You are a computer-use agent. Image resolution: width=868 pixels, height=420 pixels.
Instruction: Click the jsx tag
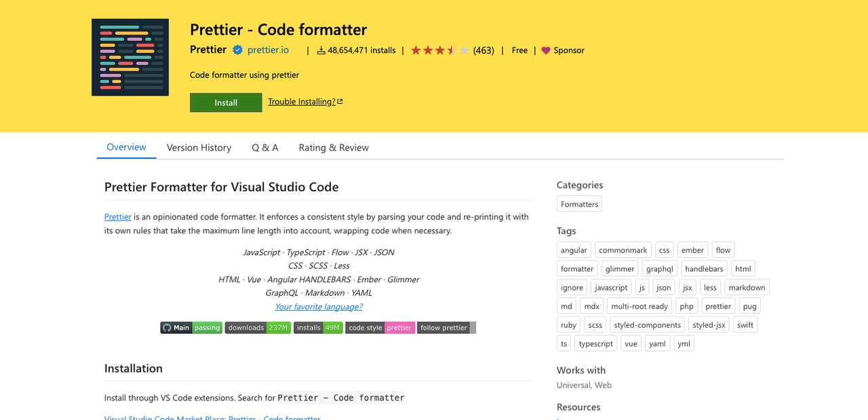688,288
